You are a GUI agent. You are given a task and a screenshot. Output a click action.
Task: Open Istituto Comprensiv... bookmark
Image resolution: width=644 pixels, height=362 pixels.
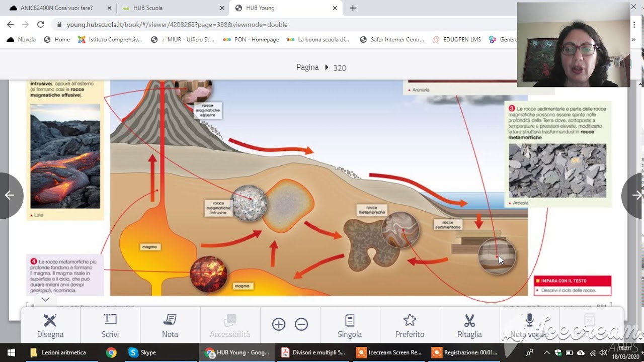110,39
